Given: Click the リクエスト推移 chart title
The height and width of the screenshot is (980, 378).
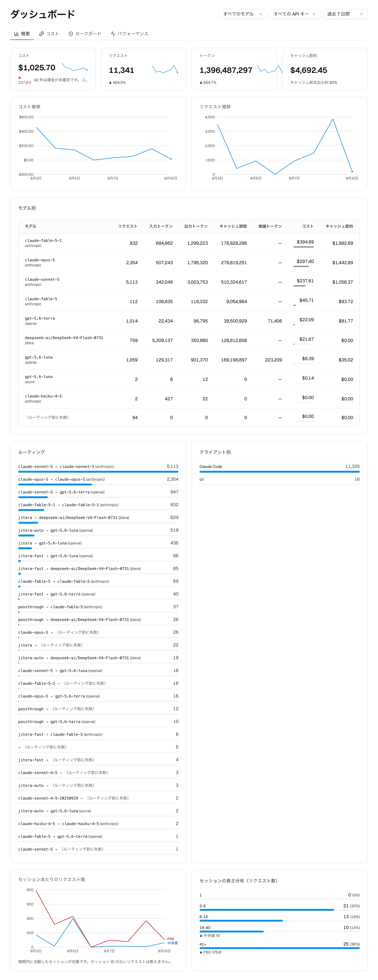Looking at the screenshot, I should point(215,107).
